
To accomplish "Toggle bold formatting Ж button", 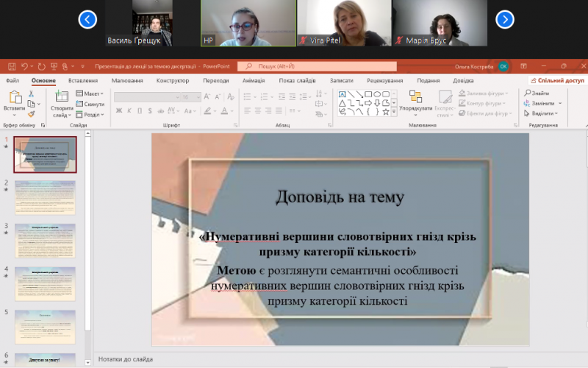I will pyautogui.click(x=118, y=111).
